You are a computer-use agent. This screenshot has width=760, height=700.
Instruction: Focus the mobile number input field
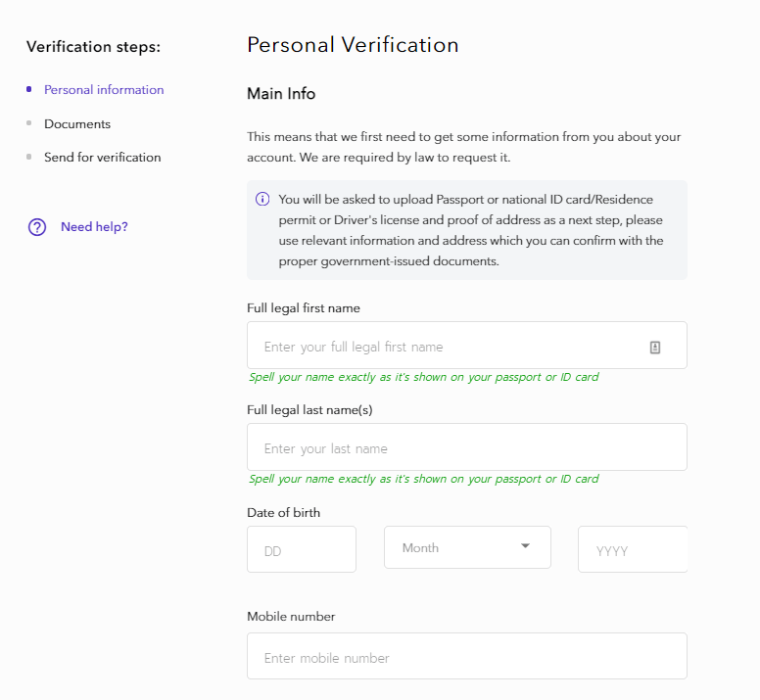click(x=466, y=656)
